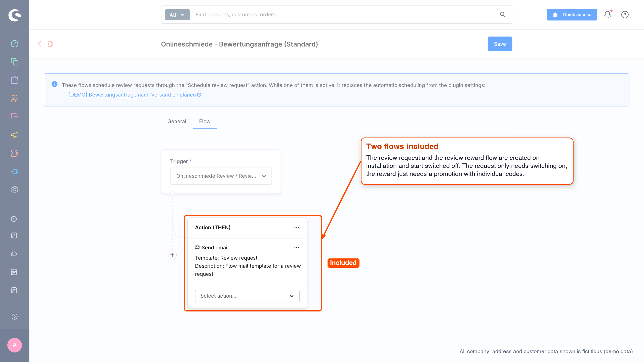Click the info icon in the notice banner
The height and width of the screenshot is (362, 644).
click(x=54, y=84)
